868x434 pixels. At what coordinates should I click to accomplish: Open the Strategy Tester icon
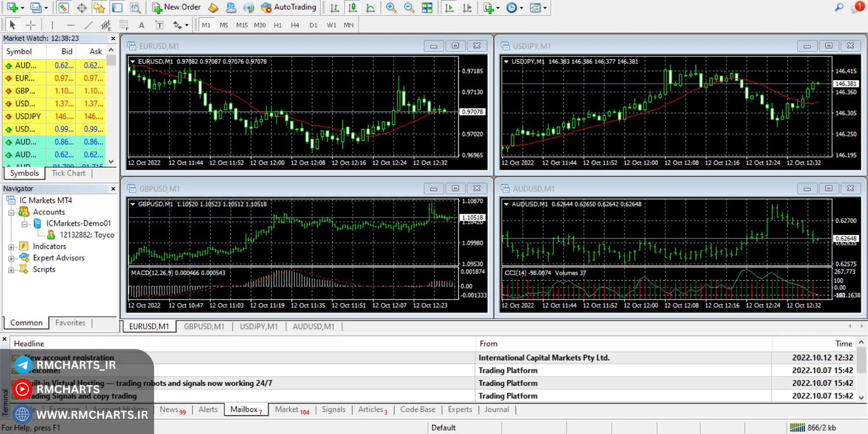click(x=135, y=8)
